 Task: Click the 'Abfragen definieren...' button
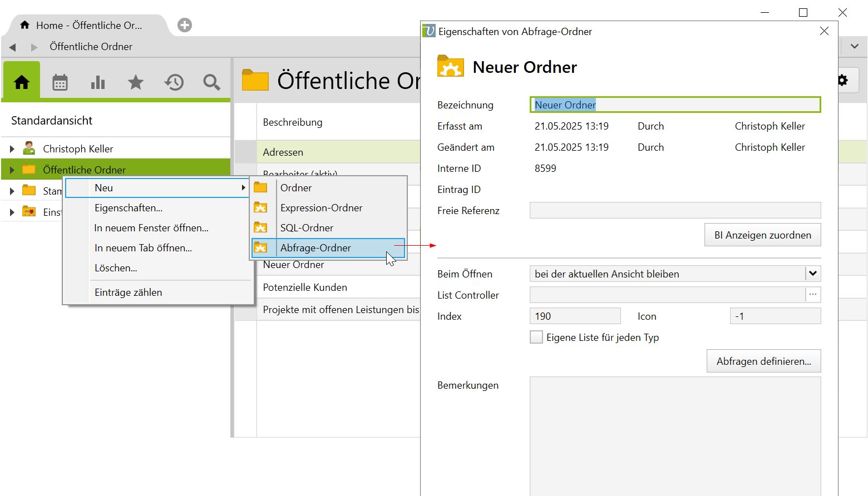[x=763, y=361]
